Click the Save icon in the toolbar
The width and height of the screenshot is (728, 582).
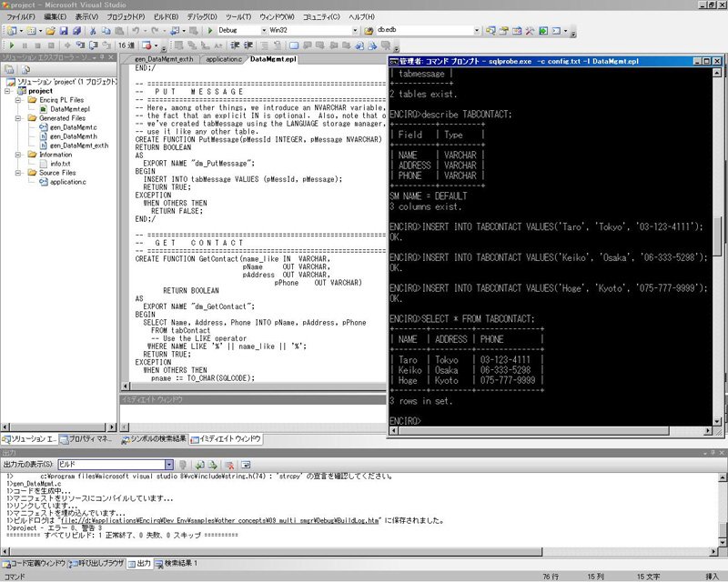click(64, 31)
